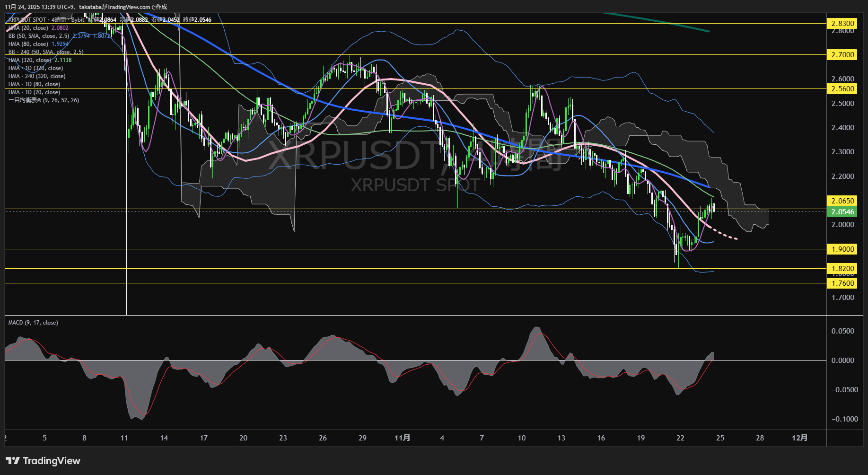Select the BB・240 (50, SMA, close, 2.5) legend entry
The height and width of the screenshot is (475, 868).
coord(45,52)
